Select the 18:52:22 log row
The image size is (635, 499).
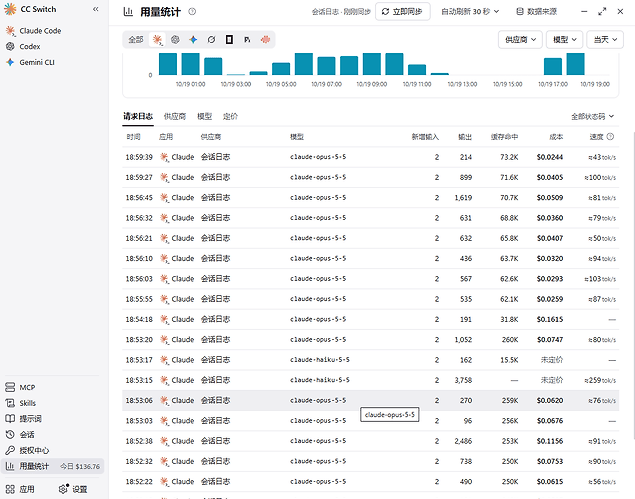coord(371,482)
